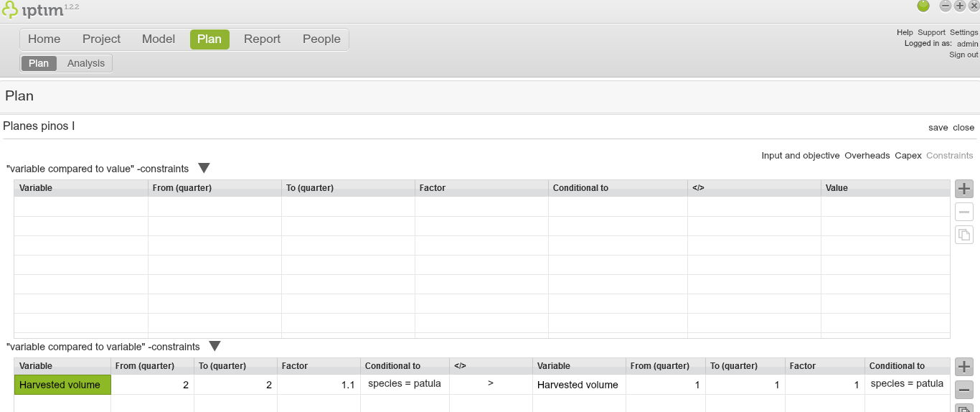
Task: Open the Capex section
Action: [x=908, y=156]
